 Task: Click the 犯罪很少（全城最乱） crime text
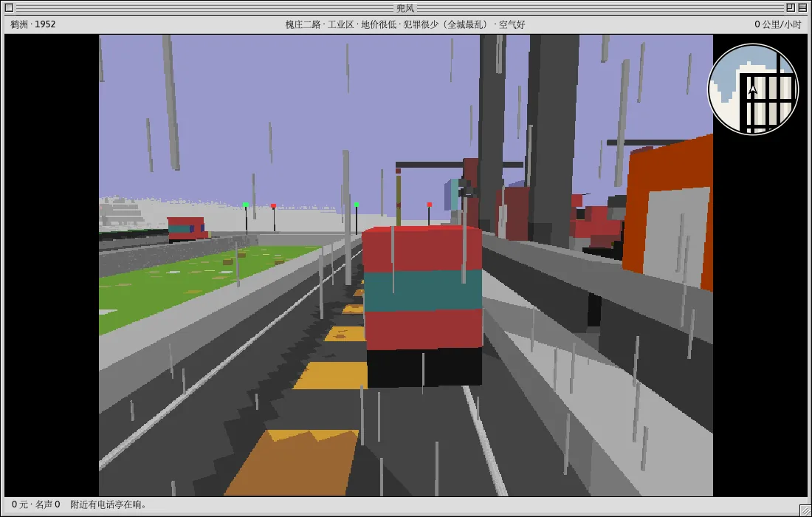tap(447, 24)
